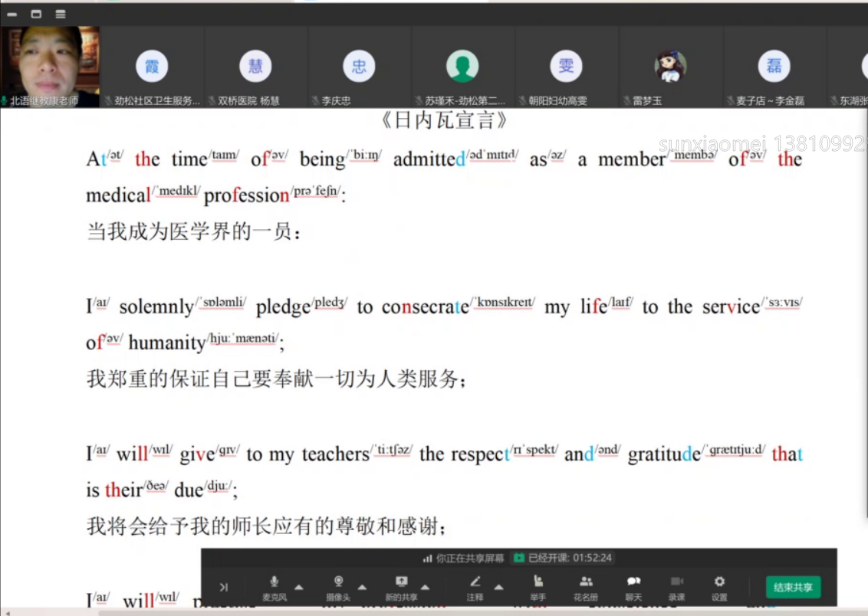Open the camera options arrow beside 摄像头

tap(362, 588)
